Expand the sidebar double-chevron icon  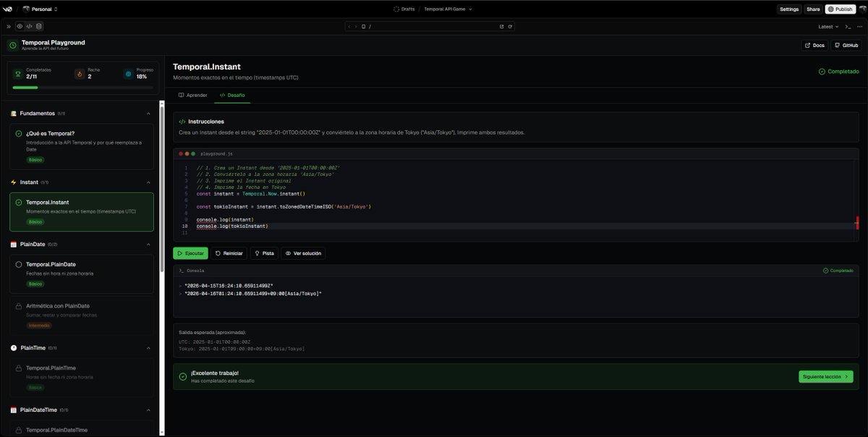pyautogui.click(x=9, y=26)
